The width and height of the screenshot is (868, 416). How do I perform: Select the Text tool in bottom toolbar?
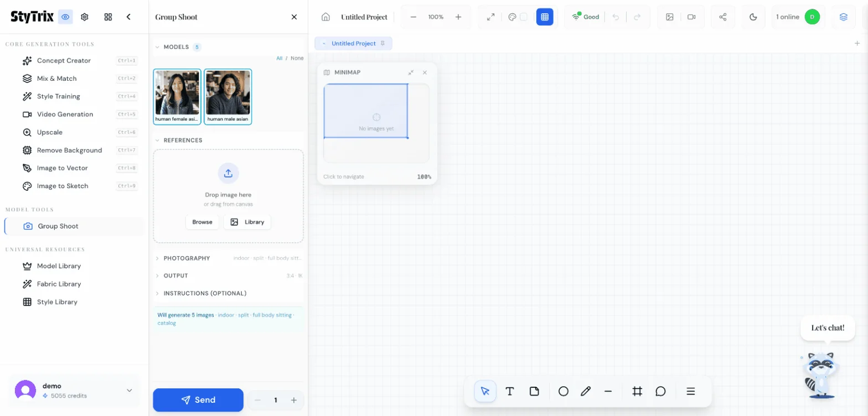tap(510, 391)
